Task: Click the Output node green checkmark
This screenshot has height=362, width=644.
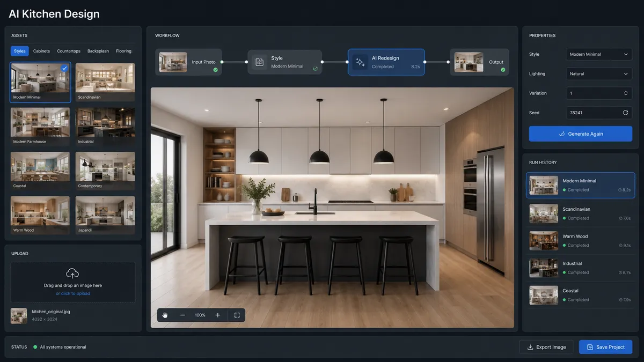Action: pos(503,70)
